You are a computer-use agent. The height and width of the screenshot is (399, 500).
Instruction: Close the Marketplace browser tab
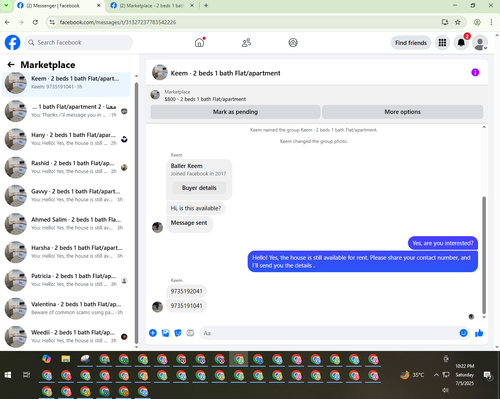192,5
